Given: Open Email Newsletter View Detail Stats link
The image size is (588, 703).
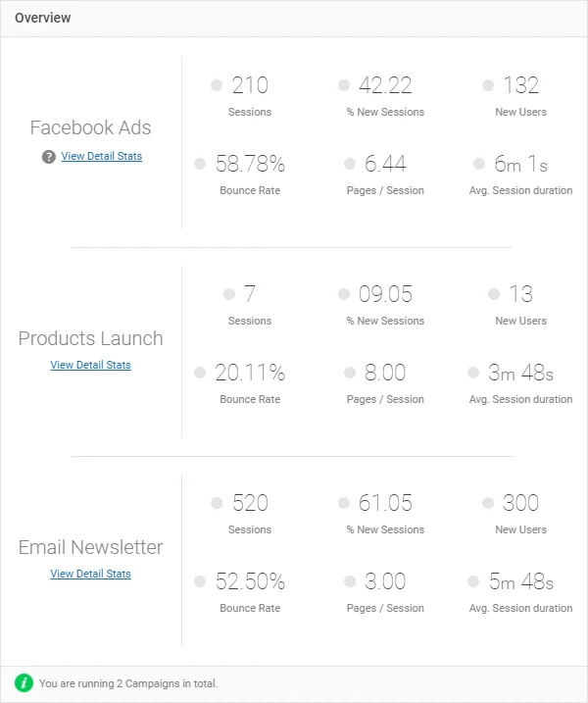Looking at the screenshot, I should 90,574.
